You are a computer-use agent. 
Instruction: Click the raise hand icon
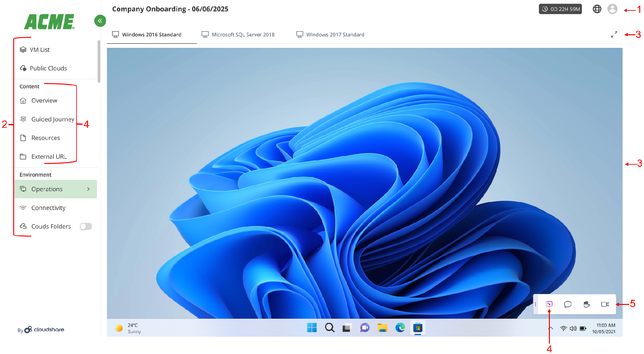(x=586, y=304)
